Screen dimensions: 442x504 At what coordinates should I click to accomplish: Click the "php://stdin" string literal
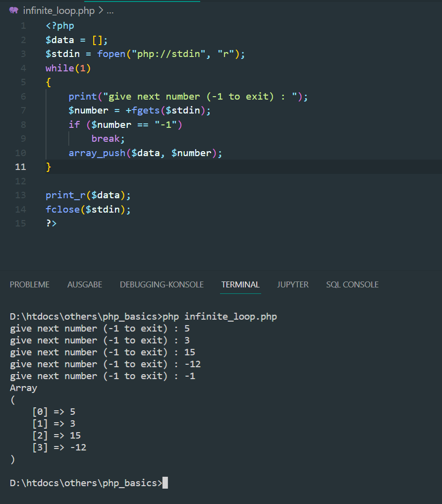[x=168, y=54]
